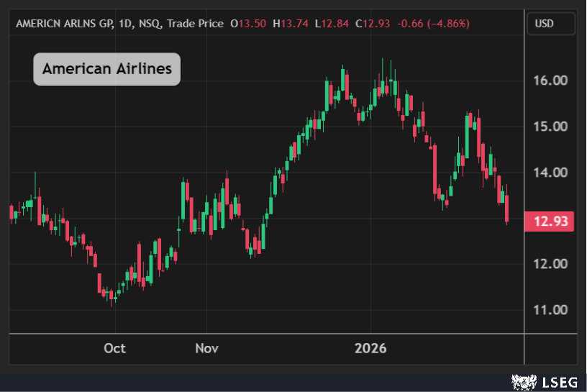Viewport: 587px width, 392px height.
Task: Select the Nov marker on time axis
Action: 206,348
